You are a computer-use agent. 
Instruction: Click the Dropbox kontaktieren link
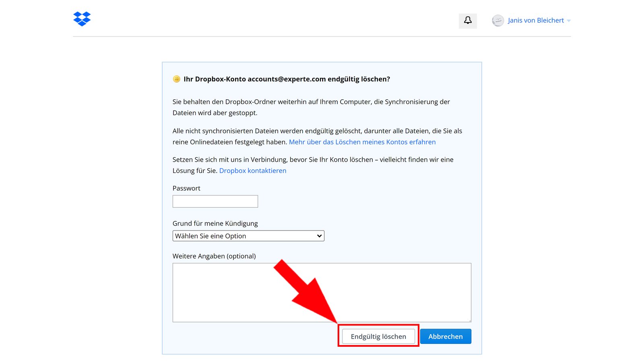[x=252, y=171]
